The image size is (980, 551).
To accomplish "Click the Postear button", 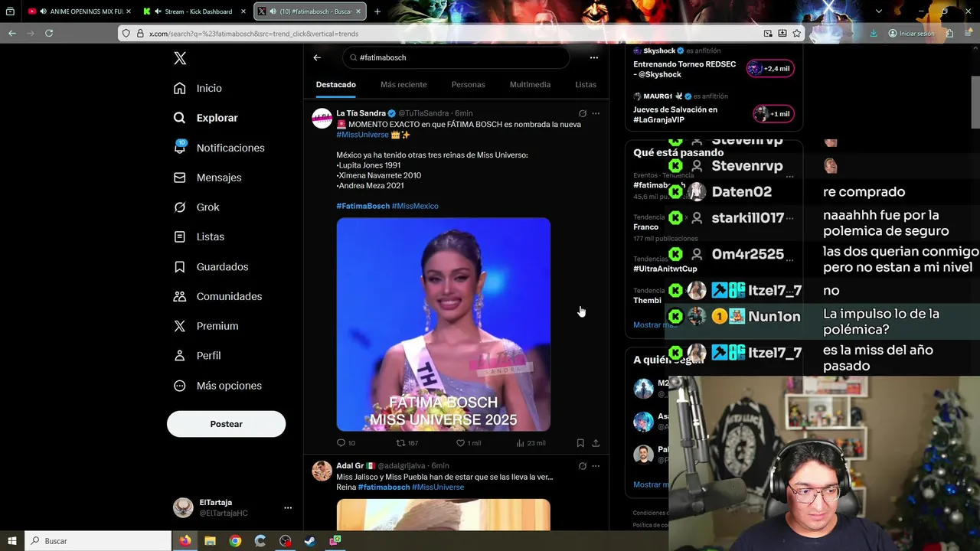I will [x=226, y=424].
